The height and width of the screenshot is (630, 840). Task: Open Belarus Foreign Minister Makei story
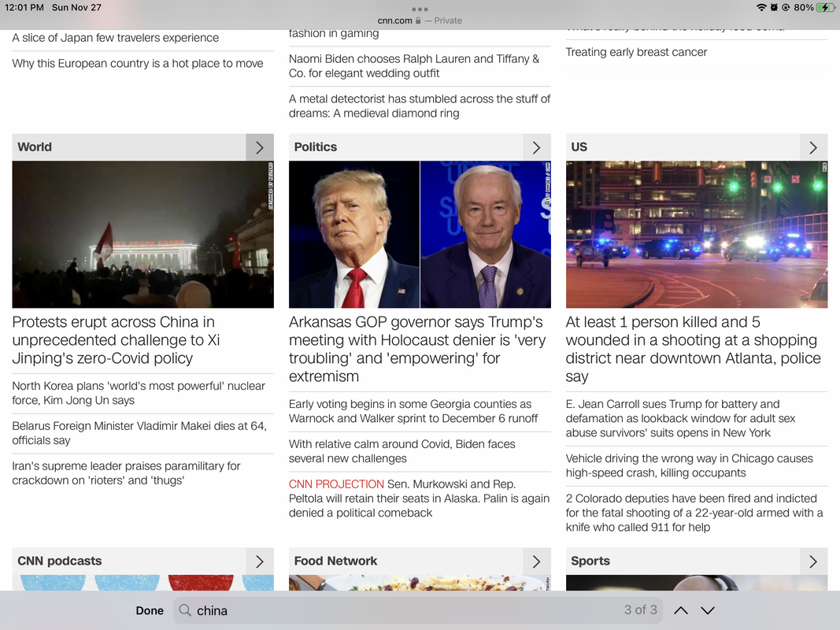(139, 433)
